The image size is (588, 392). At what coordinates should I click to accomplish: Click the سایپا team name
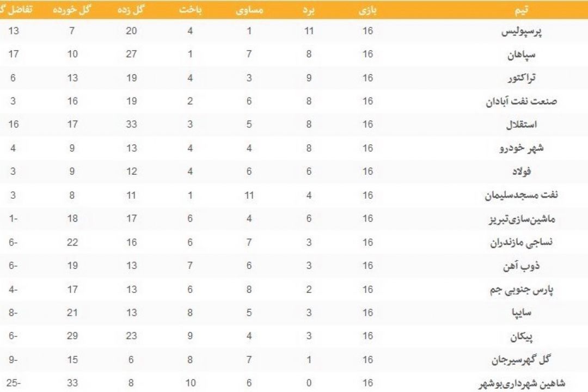(x=522, y=313)
